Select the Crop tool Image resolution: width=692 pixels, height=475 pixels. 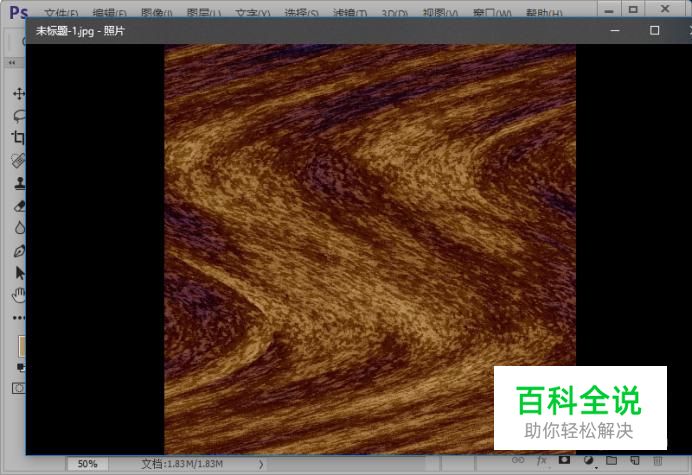pos(19,138)
